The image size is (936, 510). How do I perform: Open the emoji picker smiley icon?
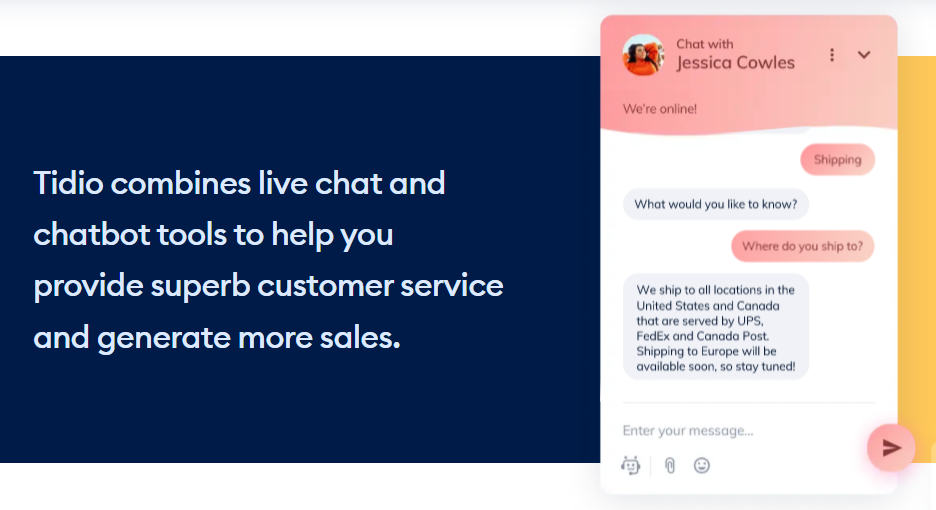click(x=702, y=465)
